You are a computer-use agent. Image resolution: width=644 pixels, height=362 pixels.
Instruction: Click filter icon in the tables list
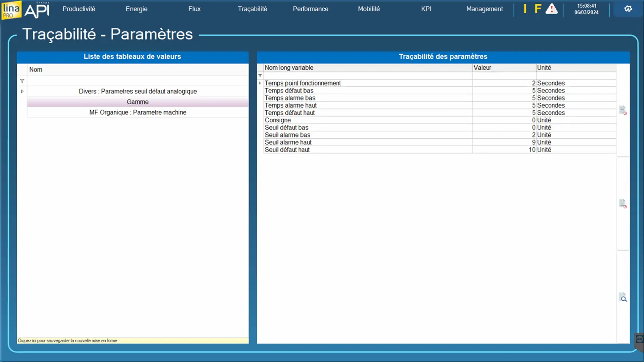(x=22, y=81)
